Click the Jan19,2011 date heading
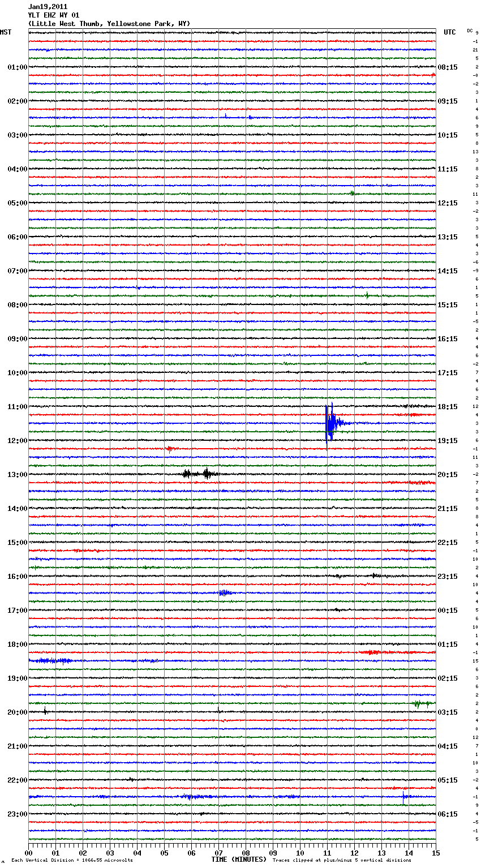The width and height of the screenshot is (481, 868). (x=48, y=7)
